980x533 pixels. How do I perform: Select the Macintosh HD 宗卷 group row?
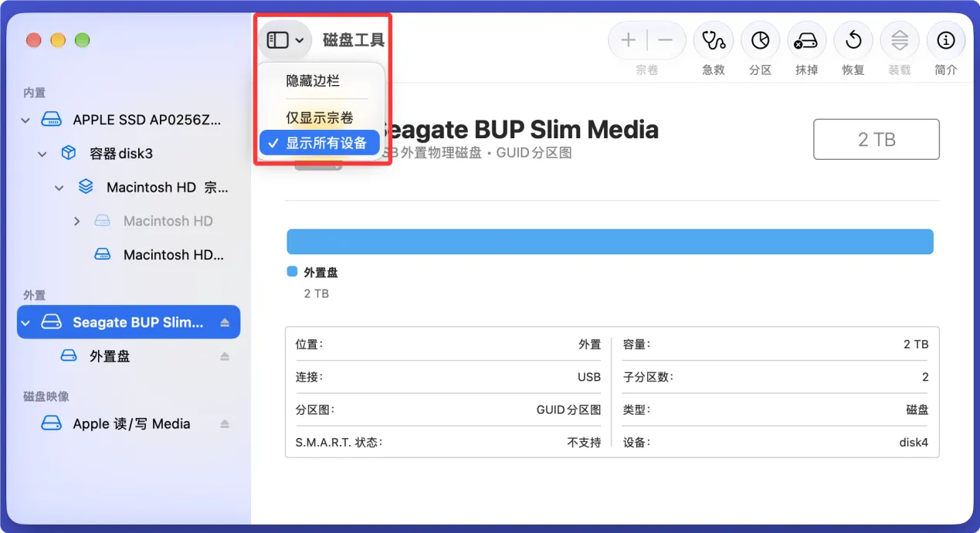click(129, 187)
